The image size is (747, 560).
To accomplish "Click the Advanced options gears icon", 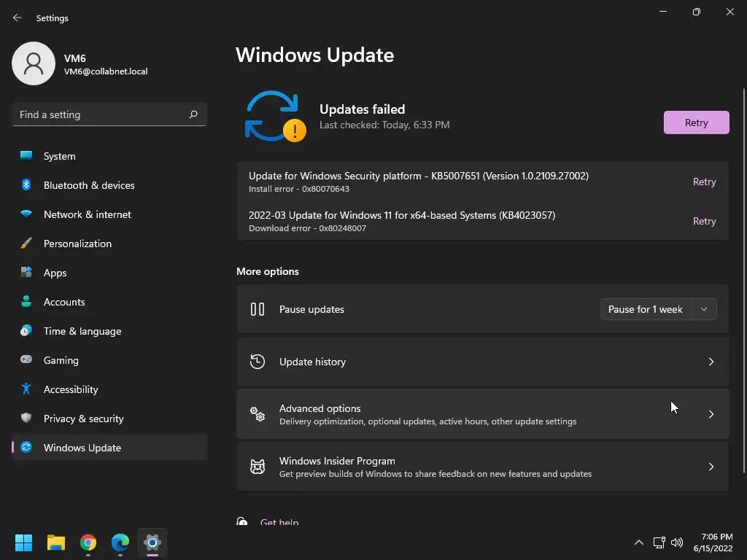I will coord(258,414).
